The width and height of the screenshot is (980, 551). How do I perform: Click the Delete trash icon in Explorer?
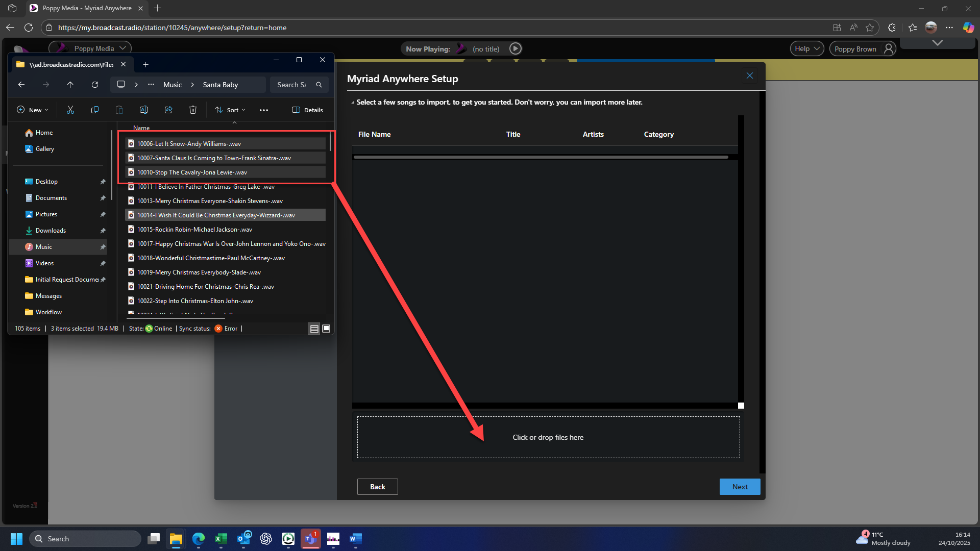click(193, 110)
